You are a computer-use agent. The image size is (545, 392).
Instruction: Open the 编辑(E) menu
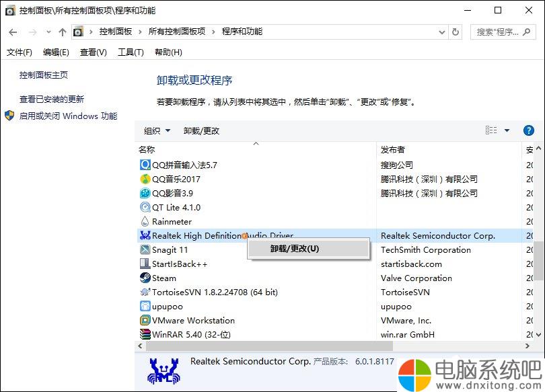click(56, 52)
